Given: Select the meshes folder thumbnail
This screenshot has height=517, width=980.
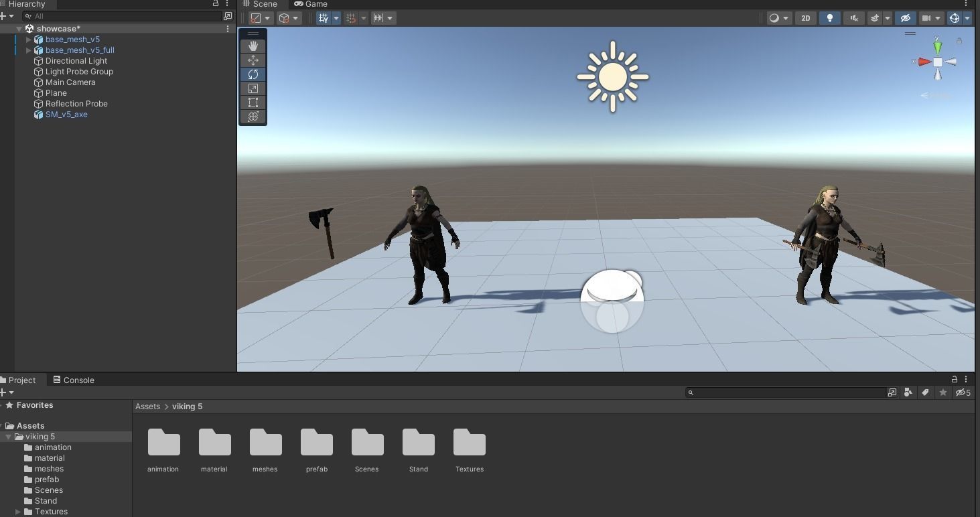Looking at the screenshot, I should pos(266,443).
